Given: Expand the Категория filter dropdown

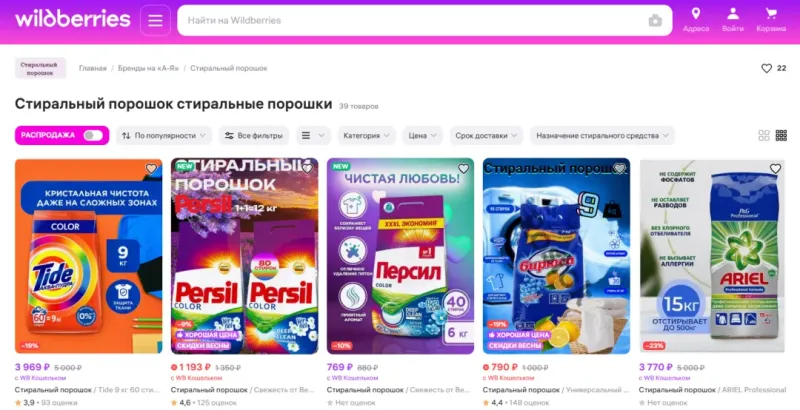Looking at the screenshot, I should click(366, 136).
